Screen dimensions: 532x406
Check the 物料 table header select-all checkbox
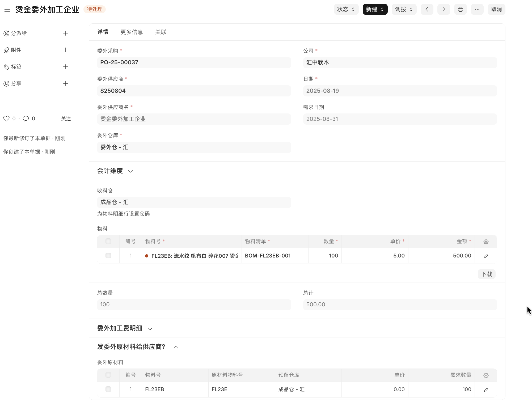108,241
